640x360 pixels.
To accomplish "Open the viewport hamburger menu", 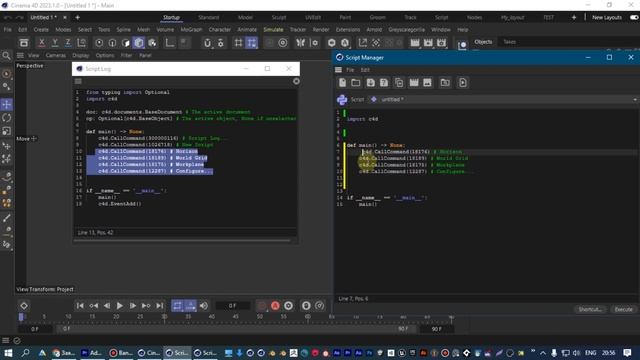I will (x=20, y=55).
